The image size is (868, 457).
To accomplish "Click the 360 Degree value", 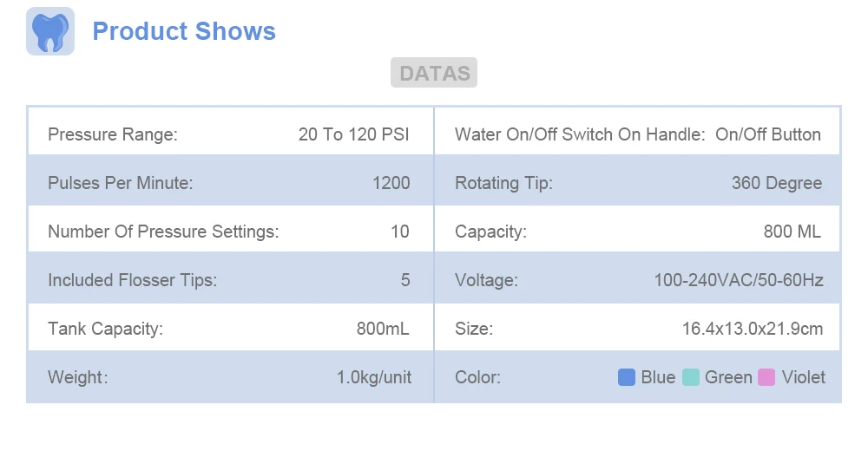I will 777,183.
